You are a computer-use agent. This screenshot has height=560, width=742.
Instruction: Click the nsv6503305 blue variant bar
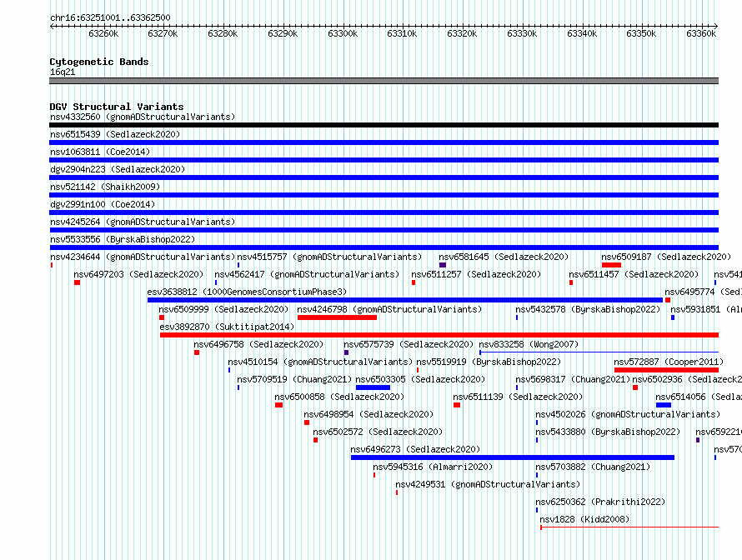click(373, 387)
